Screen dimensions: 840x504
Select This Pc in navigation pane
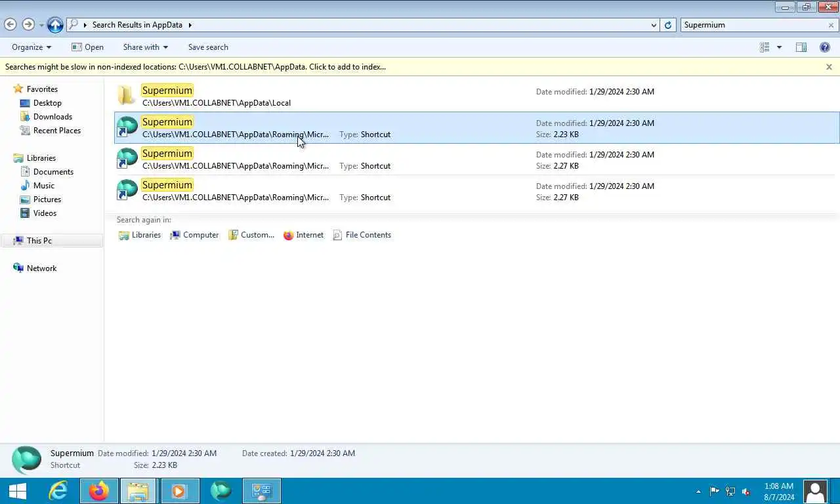[39, 241]
